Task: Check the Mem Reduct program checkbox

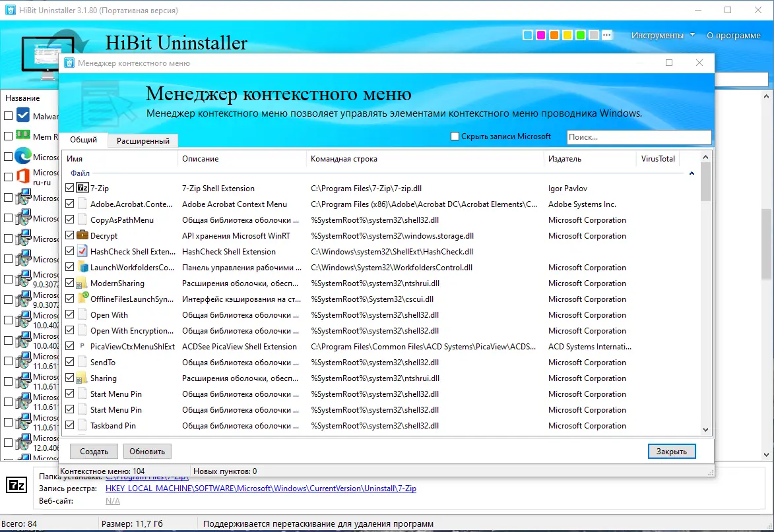Action: point(9,136)
